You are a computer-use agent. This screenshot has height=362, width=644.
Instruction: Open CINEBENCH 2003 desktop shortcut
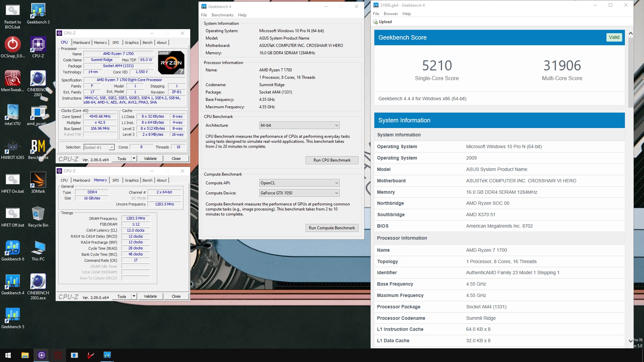[x=38, y=83]
